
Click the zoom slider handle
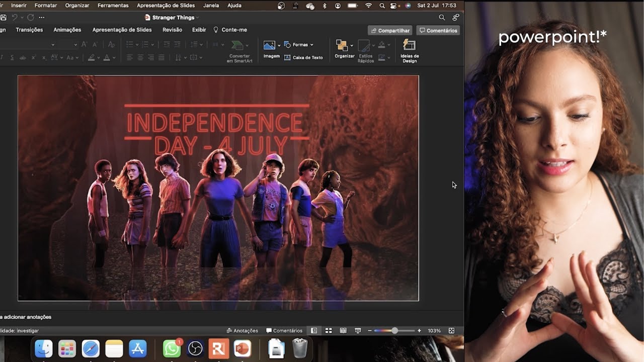coord(394,331)
